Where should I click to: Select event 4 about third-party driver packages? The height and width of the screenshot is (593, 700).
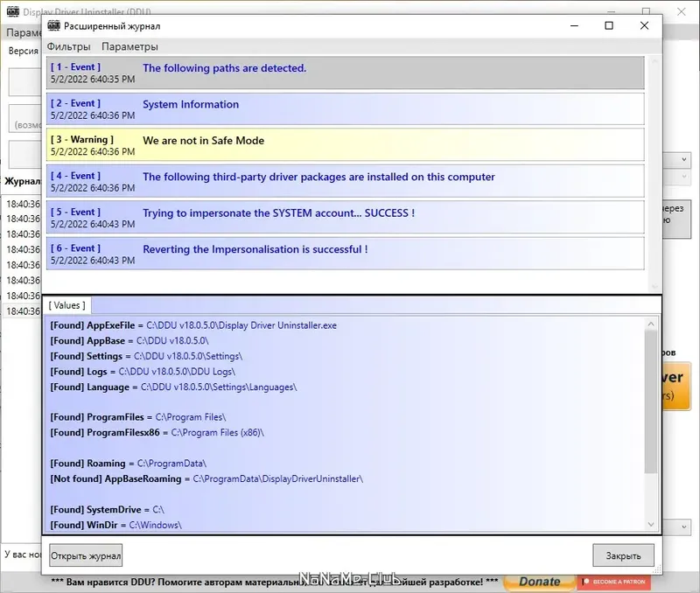coord(345,181)
